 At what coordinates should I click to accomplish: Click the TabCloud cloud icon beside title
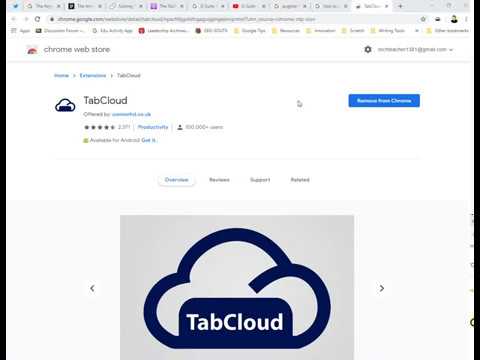65,105
